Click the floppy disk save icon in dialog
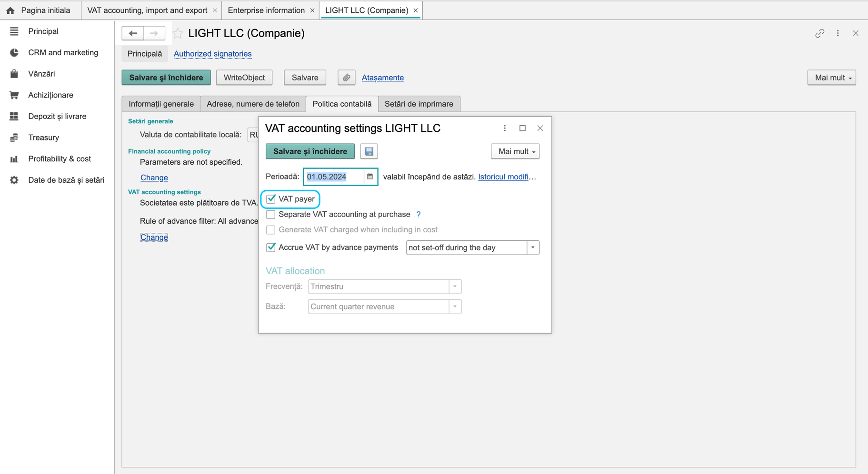Screen dimensions: 868x474 [369, 151]
